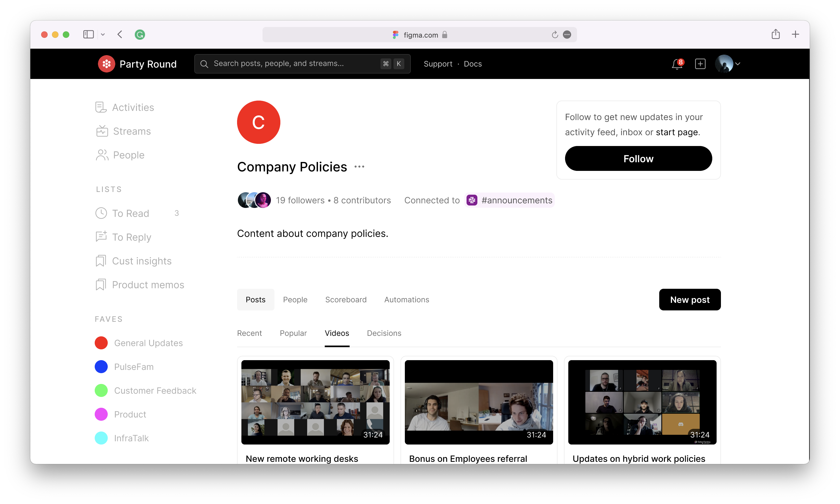Open the Cust insights bookmark list
This screenshot has width=840, height=504.
141,261
